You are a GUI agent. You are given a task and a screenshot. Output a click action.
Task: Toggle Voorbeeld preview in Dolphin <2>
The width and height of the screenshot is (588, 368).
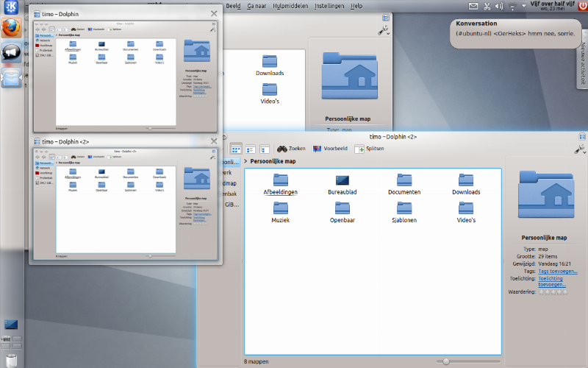tap(330, 149)
